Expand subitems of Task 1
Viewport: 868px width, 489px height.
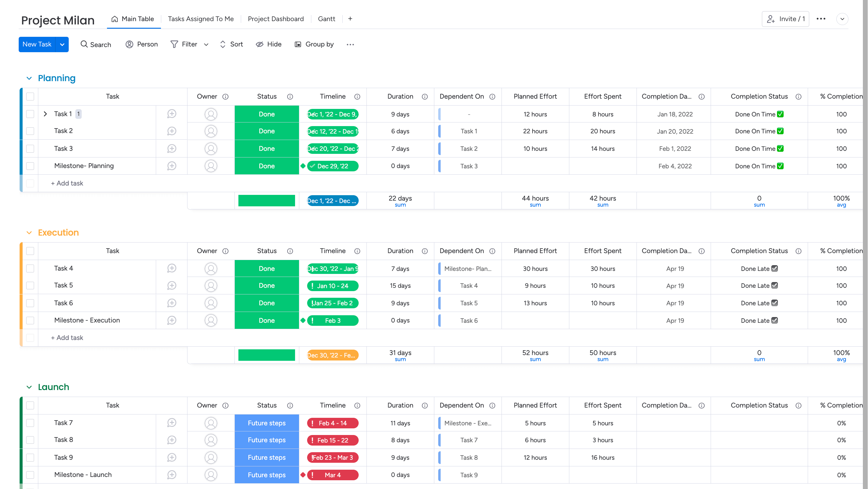(x=45, y=114)
